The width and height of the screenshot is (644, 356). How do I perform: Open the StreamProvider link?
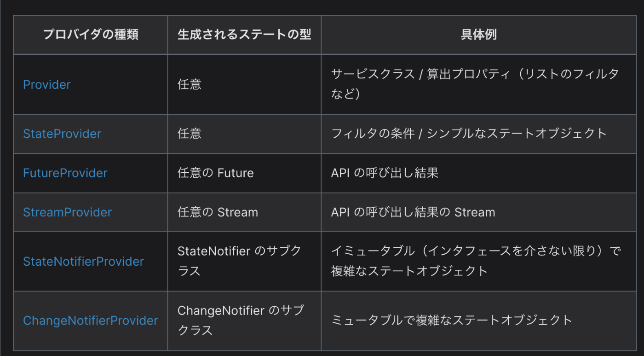67,212
